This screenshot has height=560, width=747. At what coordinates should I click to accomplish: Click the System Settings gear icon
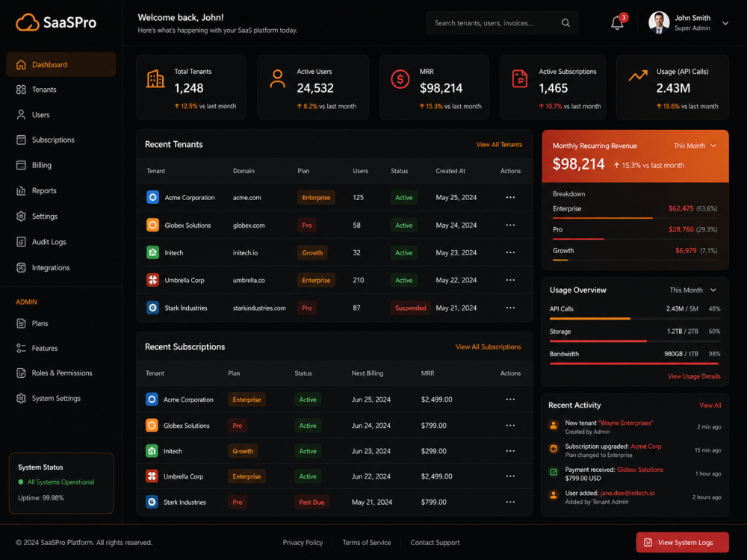pos(21,398)
